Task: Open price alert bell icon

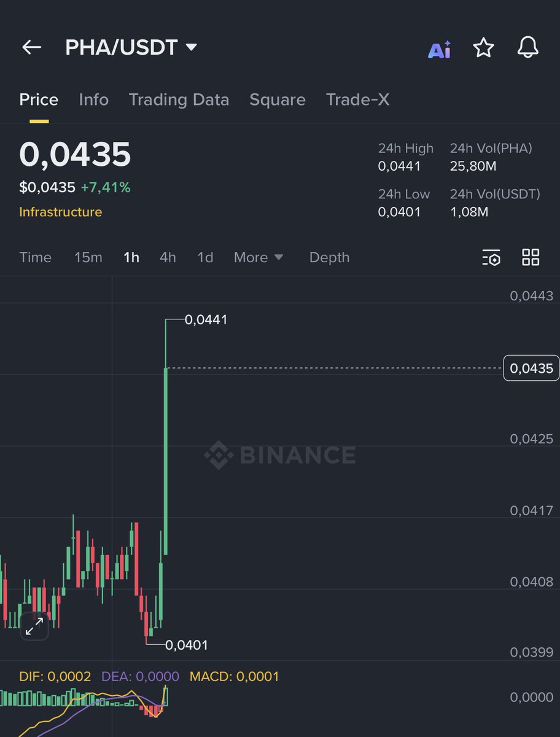Action: (527, 47)
